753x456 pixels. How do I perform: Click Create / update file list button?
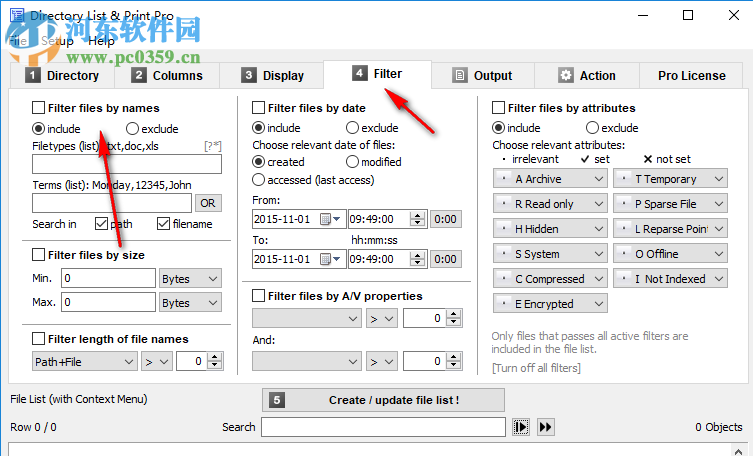383,400
